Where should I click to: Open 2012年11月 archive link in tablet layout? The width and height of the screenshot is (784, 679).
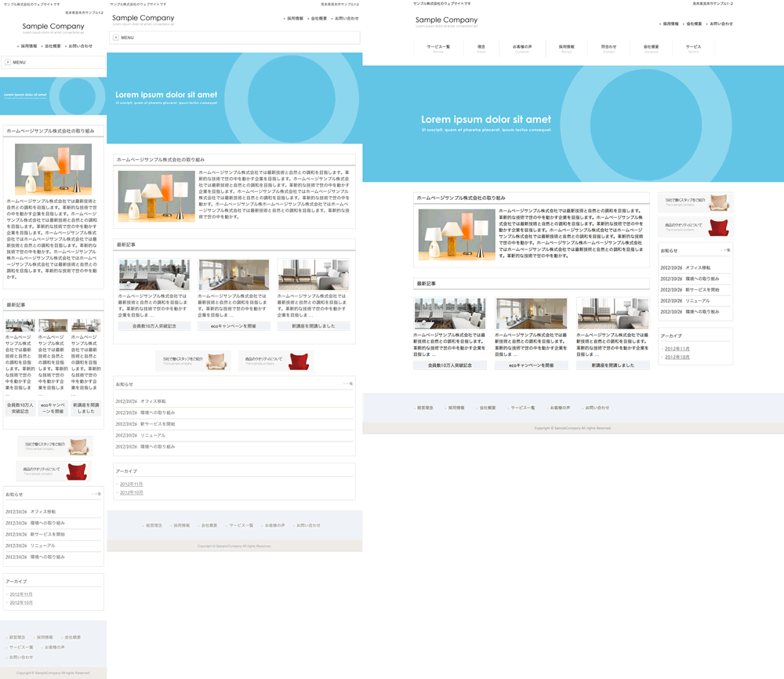tap(132, 484)
